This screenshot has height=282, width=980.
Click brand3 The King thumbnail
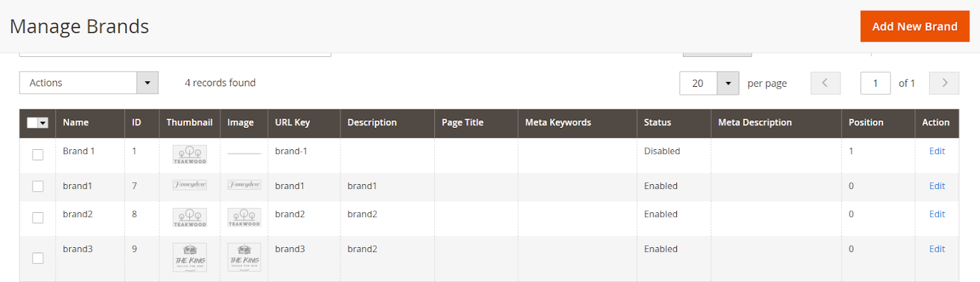pyautogui.click(x=190, y=258)
